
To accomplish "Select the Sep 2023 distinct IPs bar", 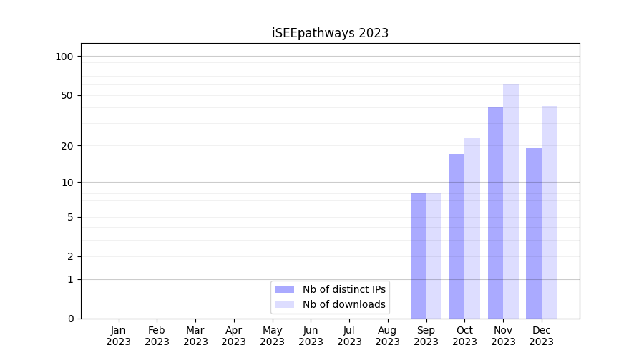I will coord(419,256).
